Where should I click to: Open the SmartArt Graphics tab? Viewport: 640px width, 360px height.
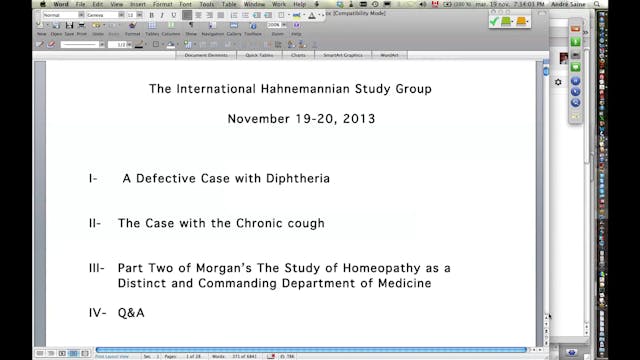pos(343,55)
